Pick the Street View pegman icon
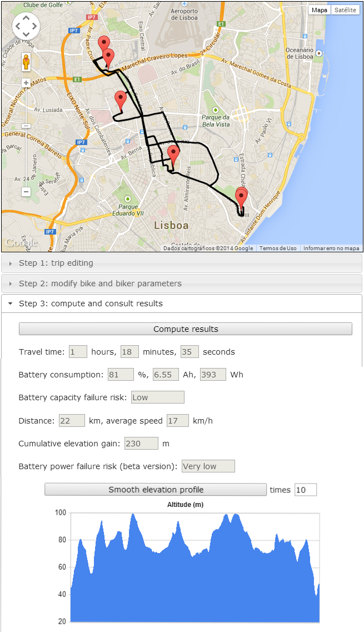Viewport: 364px width, 632px height. tap(26, 62)
